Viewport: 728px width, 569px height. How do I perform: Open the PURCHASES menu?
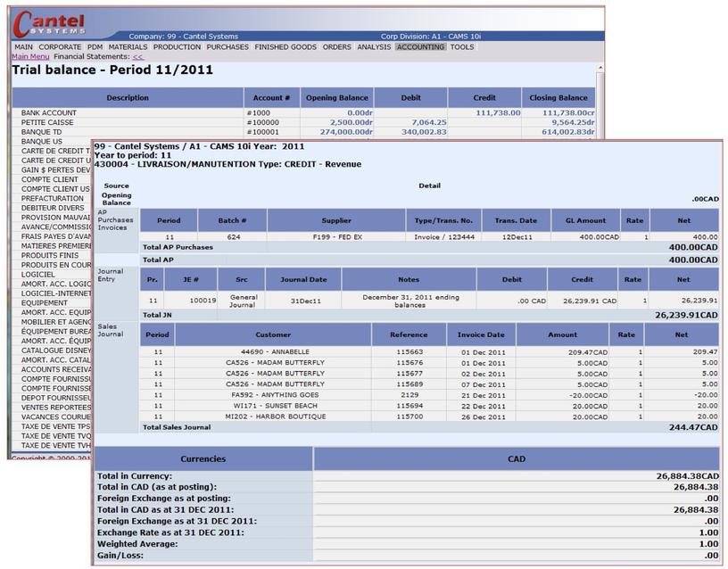point(227,47)
